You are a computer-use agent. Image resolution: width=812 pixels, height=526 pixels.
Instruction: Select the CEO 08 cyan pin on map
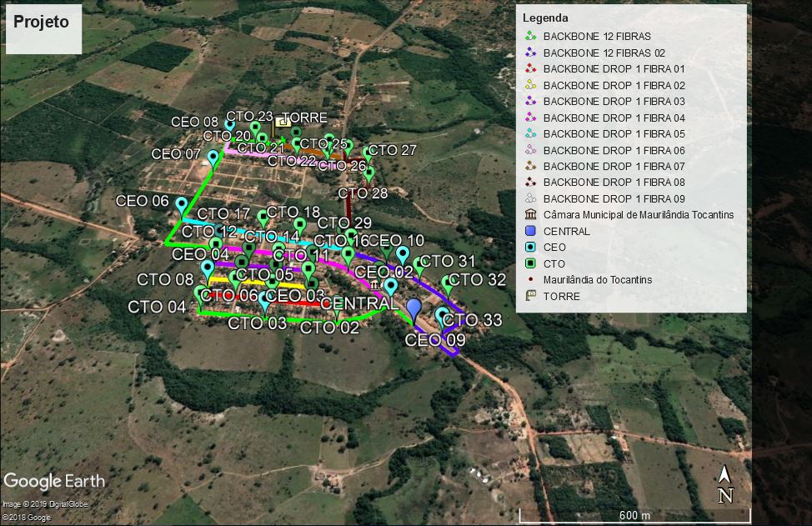pos(229,125)
